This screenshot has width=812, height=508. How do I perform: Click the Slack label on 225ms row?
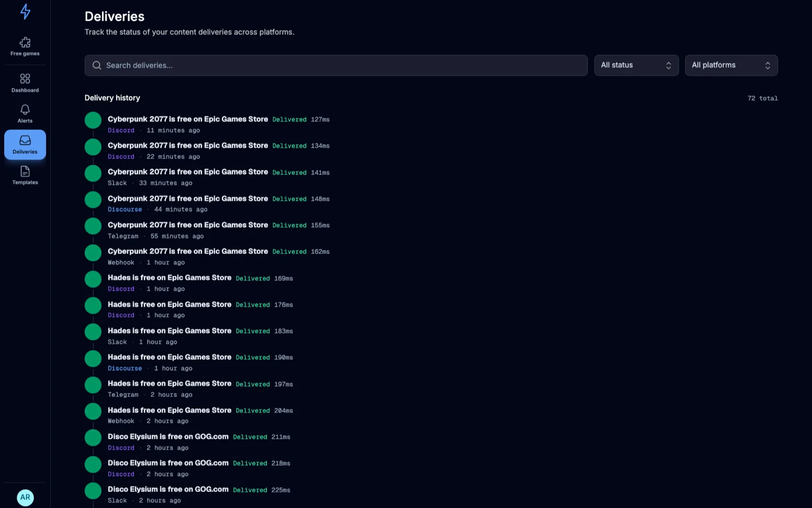click(117, 501)
